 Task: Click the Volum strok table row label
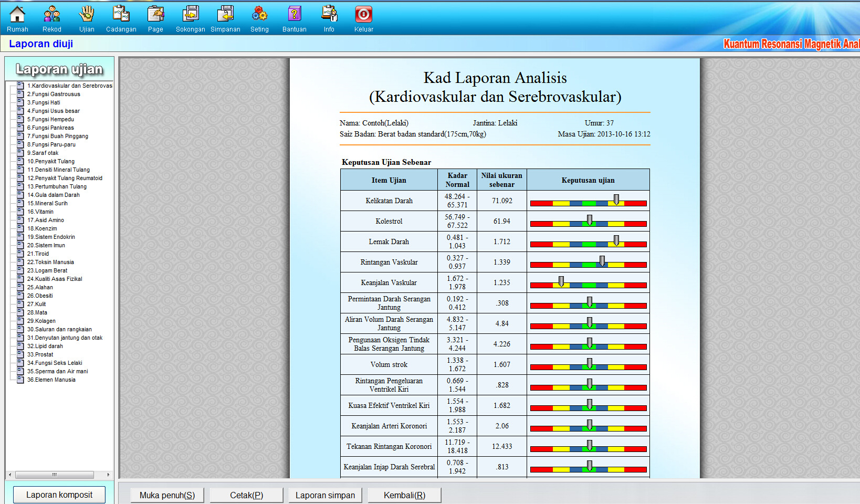click(x=389, y=364)
